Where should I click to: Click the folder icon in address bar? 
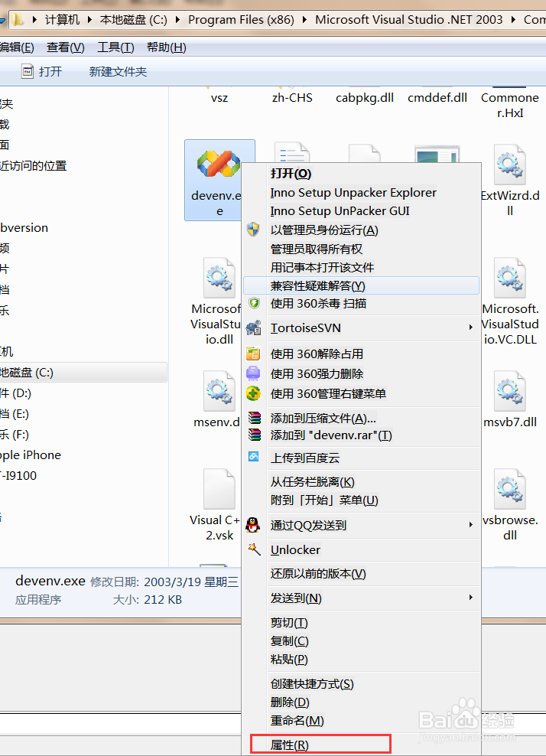tap(18, 20)
